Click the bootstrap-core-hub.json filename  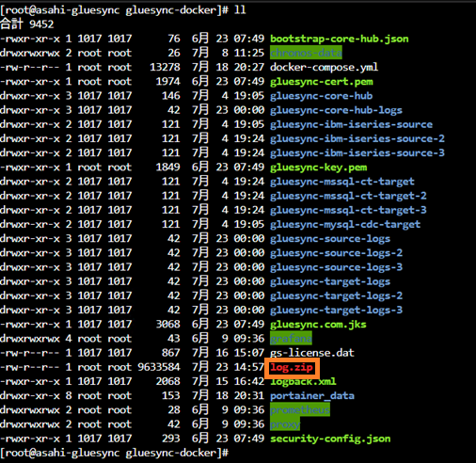coord(340,39)
